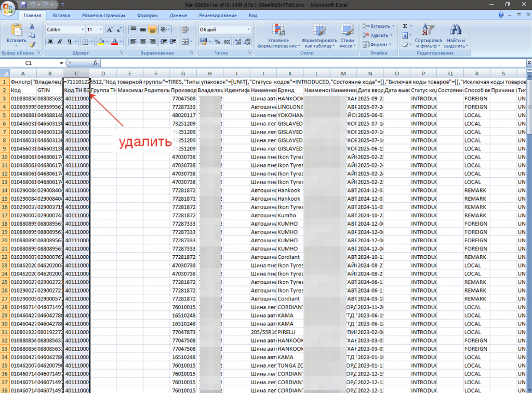Image resolution: width=532 pixels, height=393 pixels.
Task: Open the Данные ribbon tab
Action: pyautogui.click(x=178, y=16)
